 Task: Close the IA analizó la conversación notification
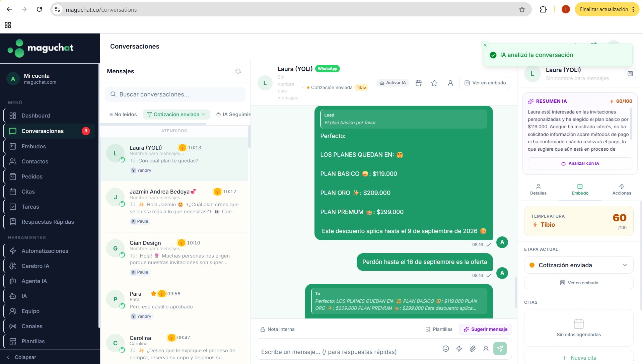(485, 45)
